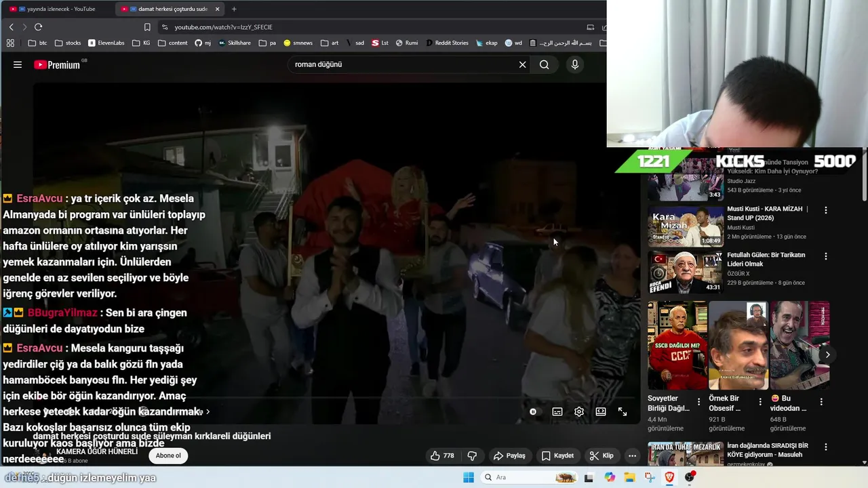Open options for 'Fetullah Gülen' video
868x488 pixels.
tap(826, 256)
